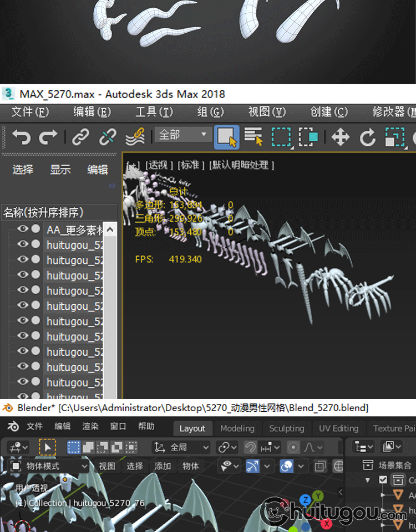Viewport: 416px width, 532px height.
Task: Choose the Select and Move tool
Action: tap(340, 136)
